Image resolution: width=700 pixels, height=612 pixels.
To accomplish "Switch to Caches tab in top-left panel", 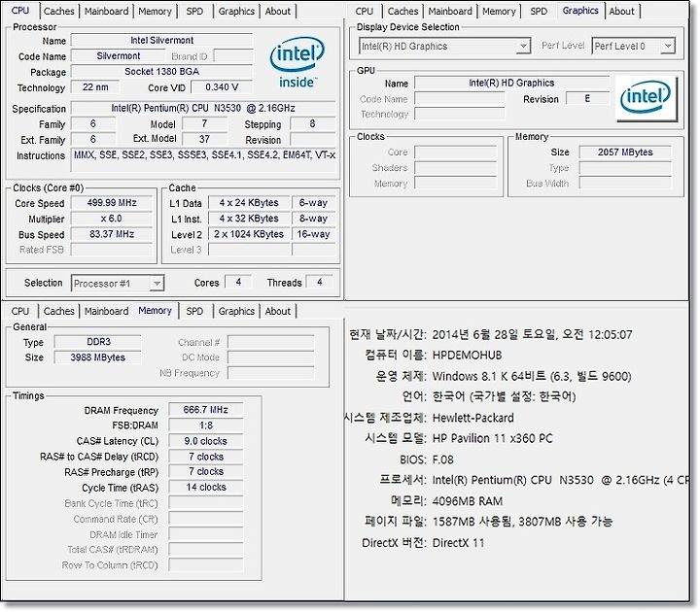I will (x=59, y=11).
